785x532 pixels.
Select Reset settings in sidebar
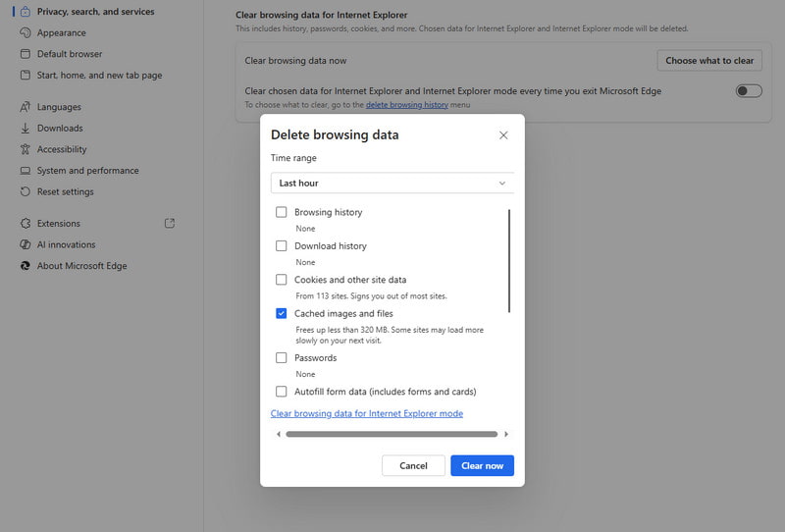(65, 191)
